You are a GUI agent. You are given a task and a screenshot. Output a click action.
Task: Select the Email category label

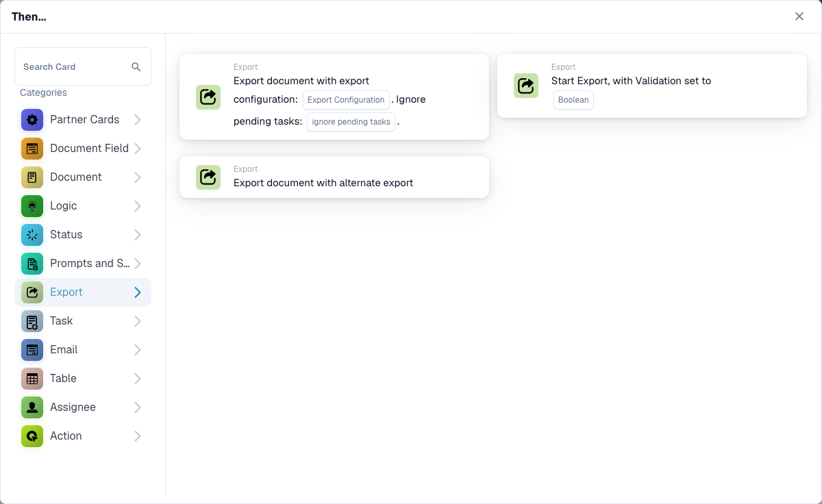pos(64,350)
